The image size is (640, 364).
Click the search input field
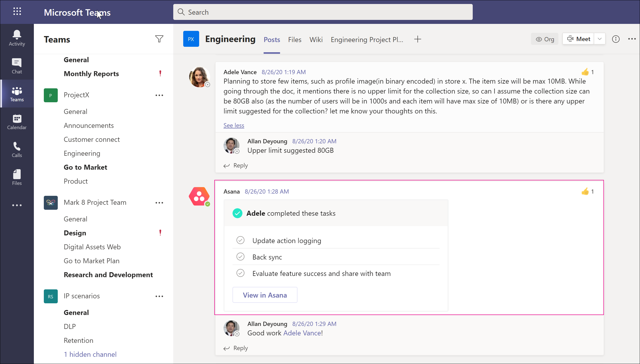pyautogui.click(x=323, y=12)
